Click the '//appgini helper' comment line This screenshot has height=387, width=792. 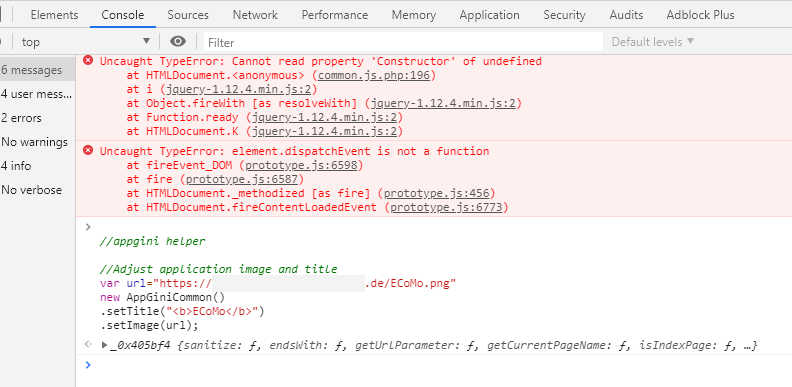(x=153, y=241)
